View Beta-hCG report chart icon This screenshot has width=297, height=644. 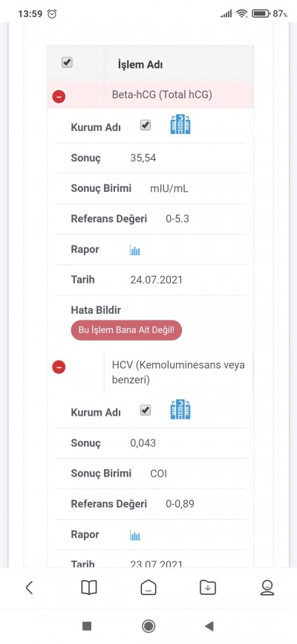pos(135,250)
